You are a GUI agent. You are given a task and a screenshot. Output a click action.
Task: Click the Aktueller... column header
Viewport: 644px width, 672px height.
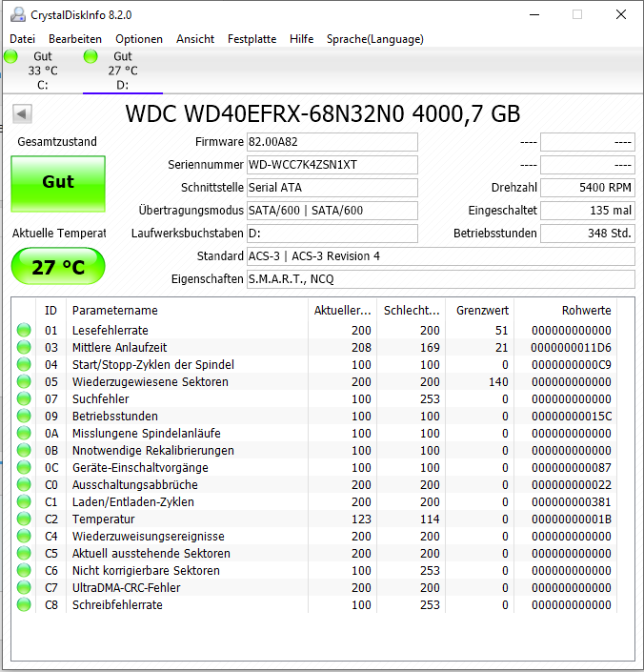pos(342,311)
